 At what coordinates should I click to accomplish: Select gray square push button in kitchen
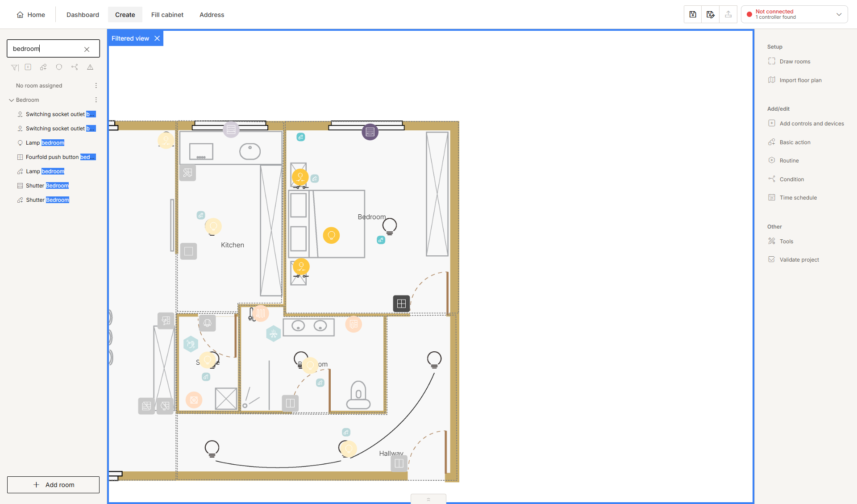[189, 251]
